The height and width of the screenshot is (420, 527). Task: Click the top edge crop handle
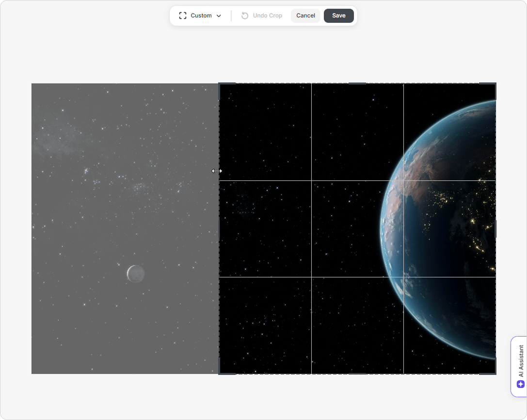pyautogui.click(x=357, y=83)
